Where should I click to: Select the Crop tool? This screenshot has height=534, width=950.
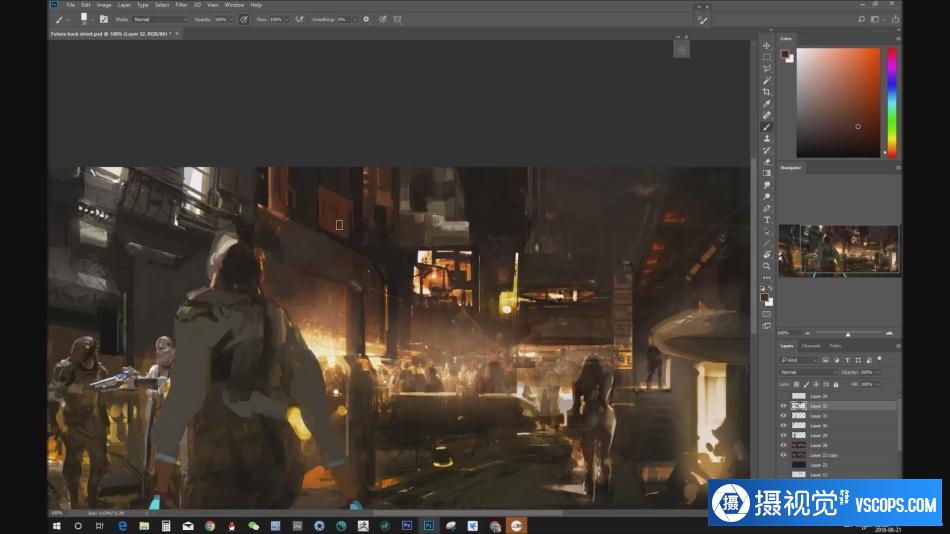coord(766,92)
